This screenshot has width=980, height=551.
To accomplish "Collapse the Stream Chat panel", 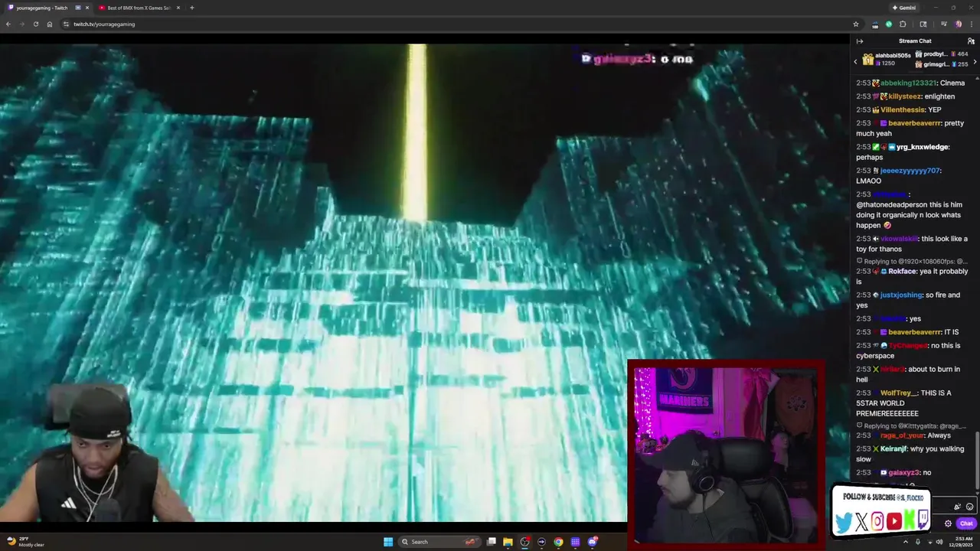I will [x=859, y=41].
